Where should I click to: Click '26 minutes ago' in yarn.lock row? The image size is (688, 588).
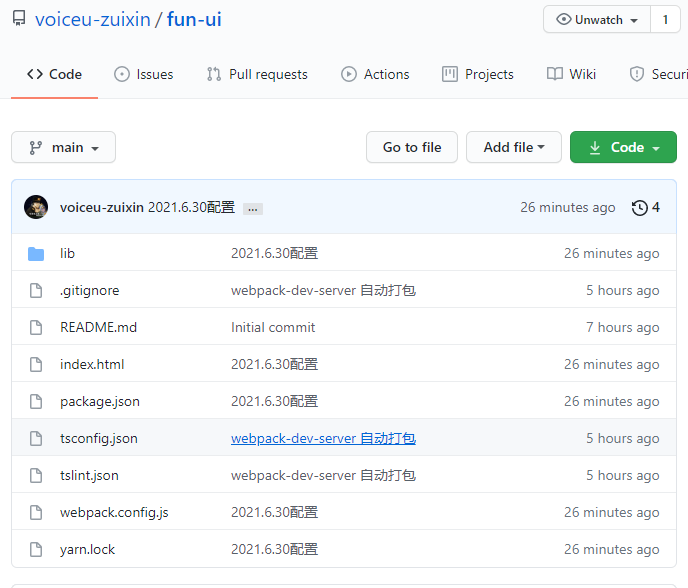coord(612,549)
